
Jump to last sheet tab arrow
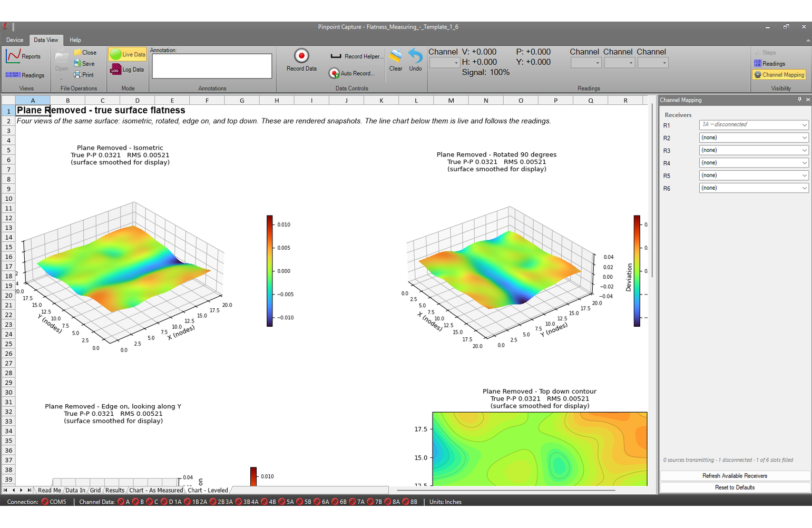(x=30, y=490)
